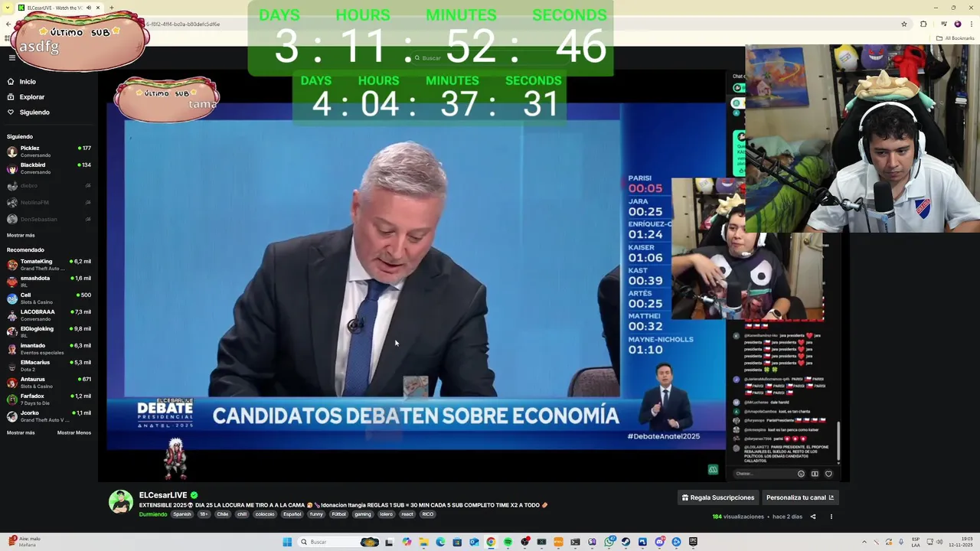Select the react tag
This screenshot has height=551, width=980.
point(407,514)
